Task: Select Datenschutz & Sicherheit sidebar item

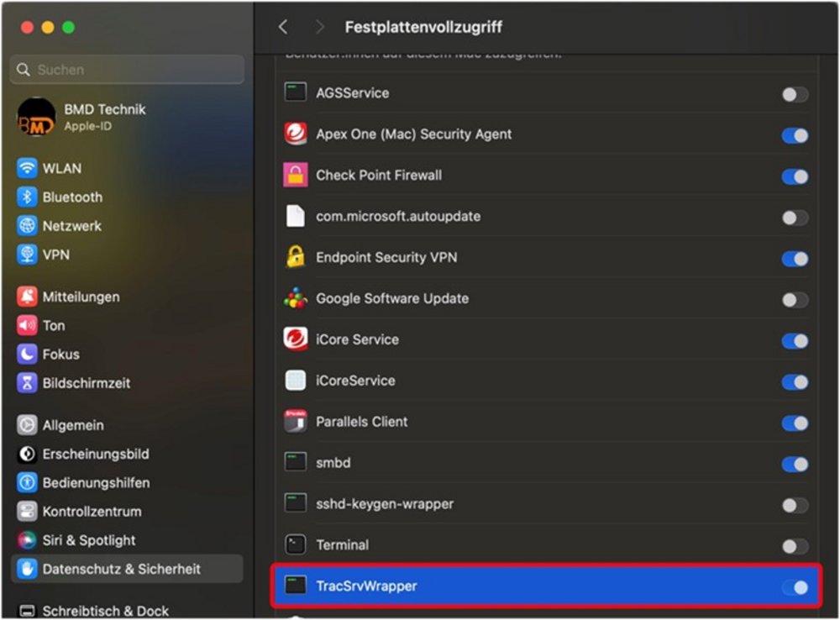Action: [x=121, y=569]
